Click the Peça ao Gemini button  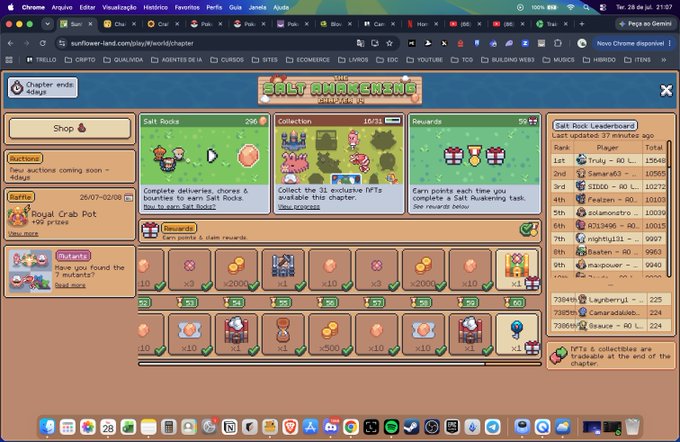[x=645, y=24]
